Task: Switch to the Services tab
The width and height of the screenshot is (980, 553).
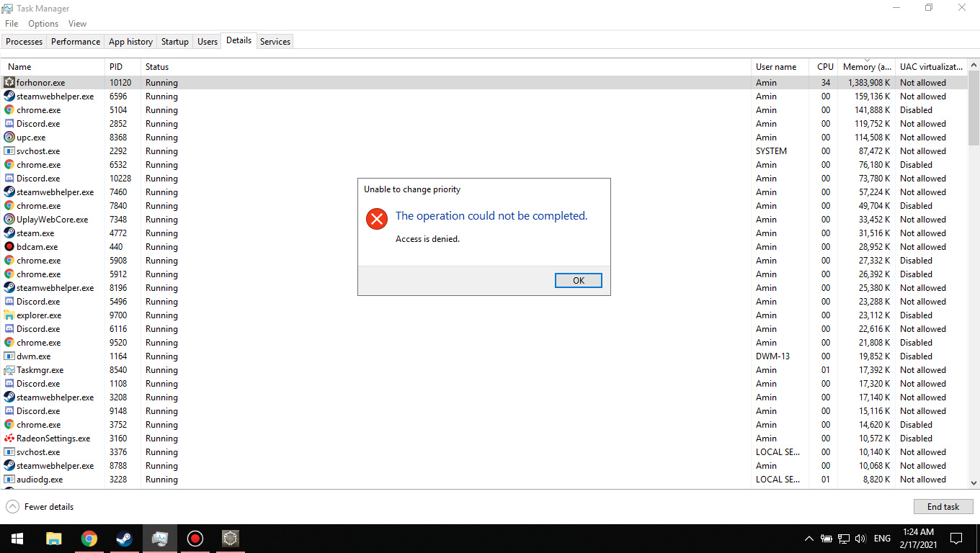Action: click(275, 42)
